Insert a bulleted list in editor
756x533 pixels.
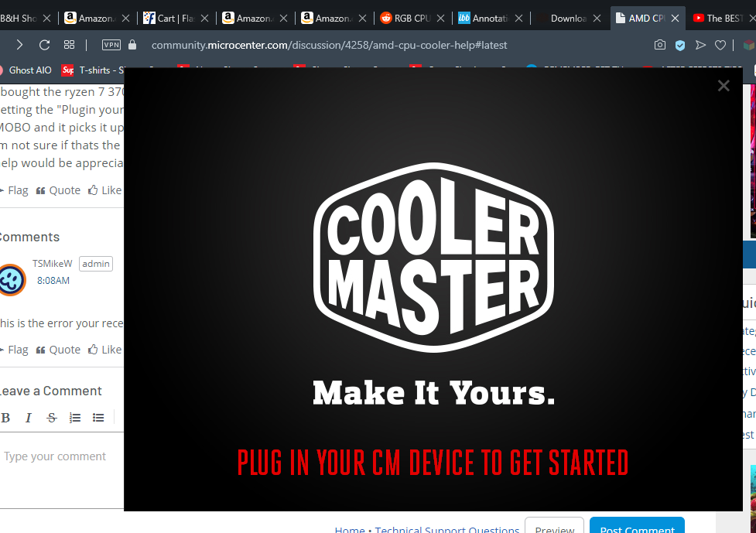(x=98, y=418)
